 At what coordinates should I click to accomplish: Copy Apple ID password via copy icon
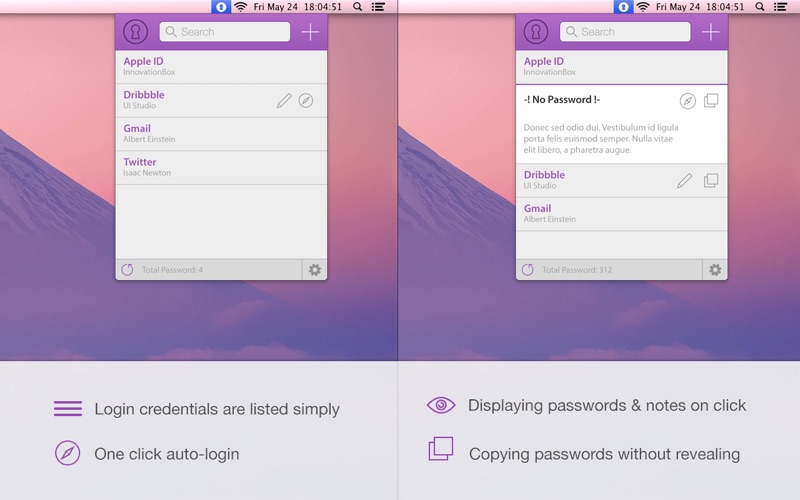pos(711,101)
